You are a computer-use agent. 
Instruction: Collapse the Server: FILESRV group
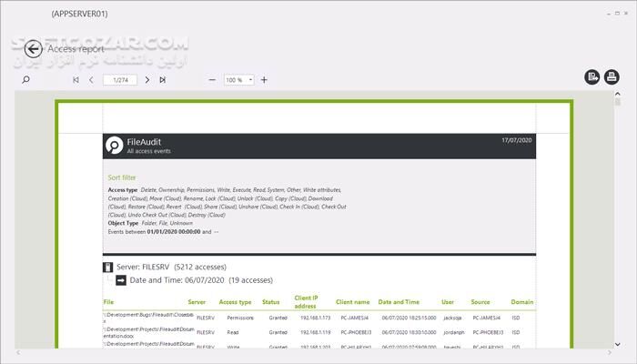pos(108,268)
